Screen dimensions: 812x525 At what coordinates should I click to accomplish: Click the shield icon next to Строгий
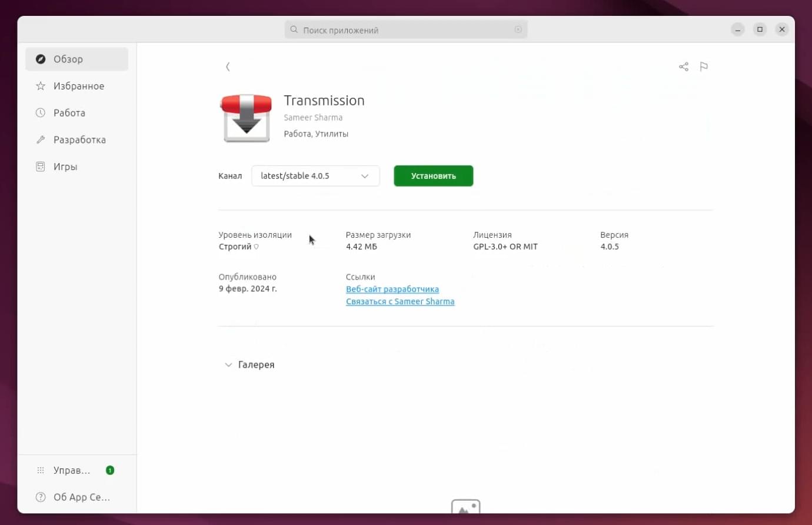[x=256, y=247]
